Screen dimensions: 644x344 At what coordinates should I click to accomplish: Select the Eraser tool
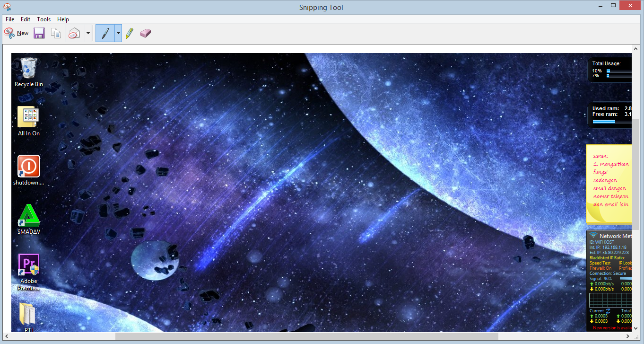145,33
